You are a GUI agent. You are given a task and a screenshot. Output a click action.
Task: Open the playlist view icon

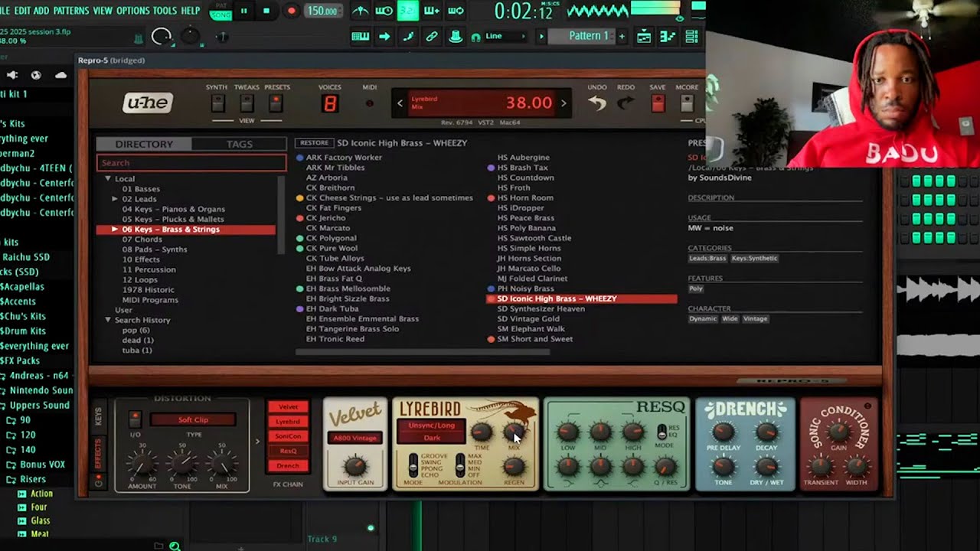(x=644, y=36)
